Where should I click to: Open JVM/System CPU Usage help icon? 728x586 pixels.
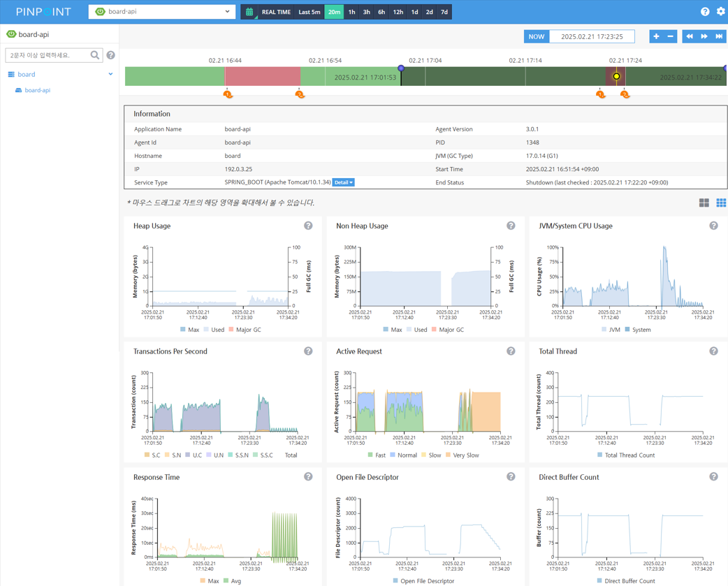click(713, 226)
